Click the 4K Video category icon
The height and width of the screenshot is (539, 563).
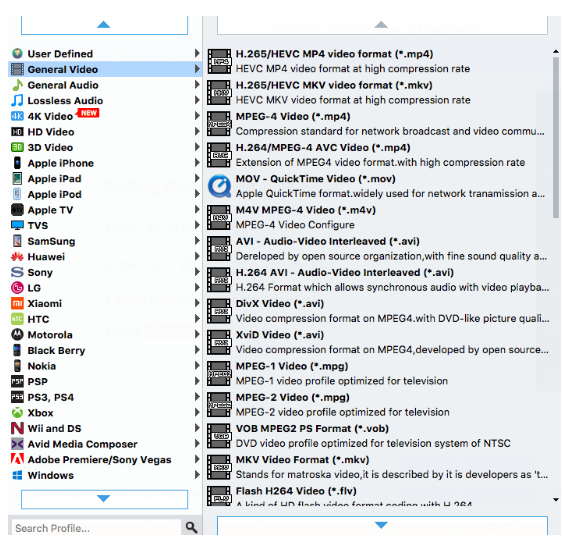[17, 116]
